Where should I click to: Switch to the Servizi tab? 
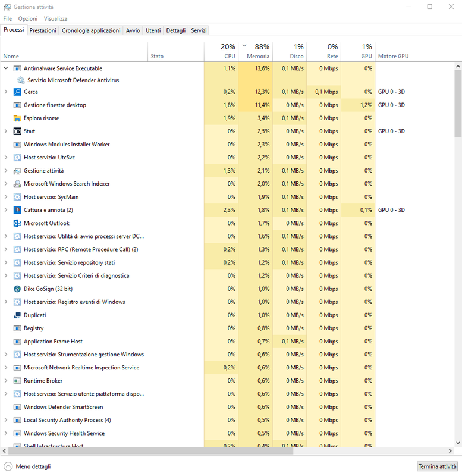(199, 30)
